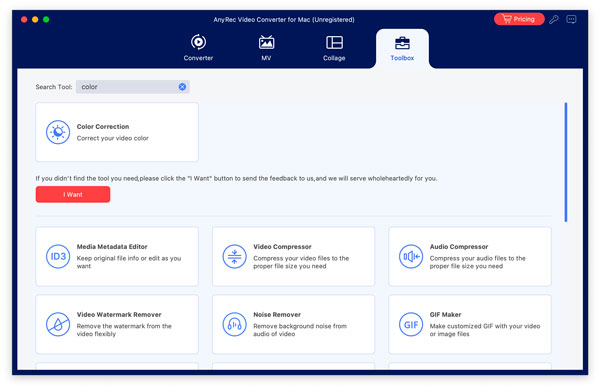Image resolution: width=600 pixels, height=389 pixels.
Task: Open the Color Correction tool title
Action: (103, 127)
